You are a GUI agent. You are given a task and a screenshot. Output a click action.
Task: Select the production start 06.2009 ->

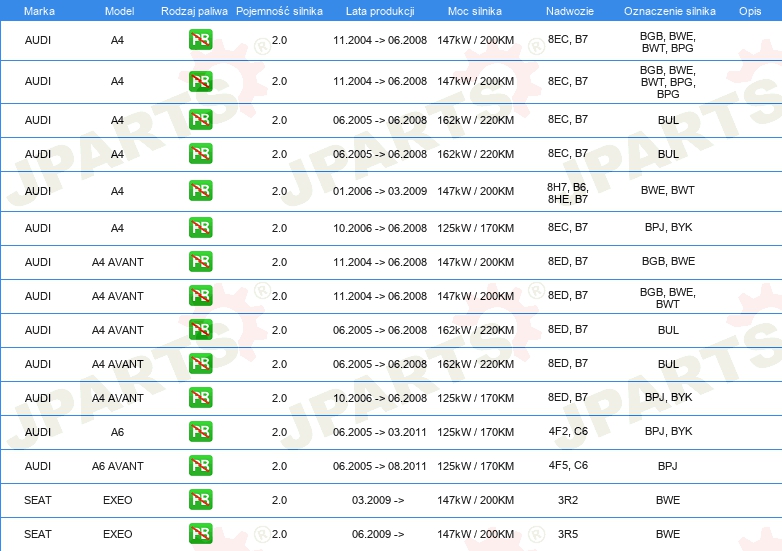(378, 534)
